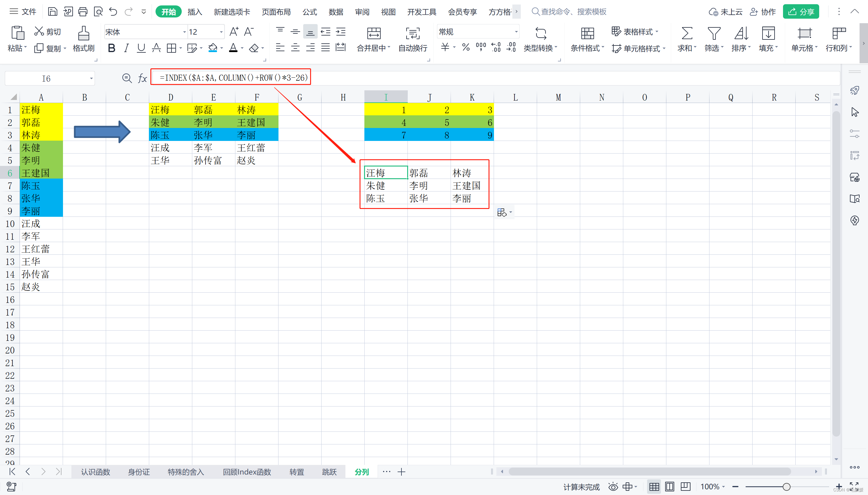
Task: Click the zoom magnifier beside the formula bar
Action: click(127, 79)
